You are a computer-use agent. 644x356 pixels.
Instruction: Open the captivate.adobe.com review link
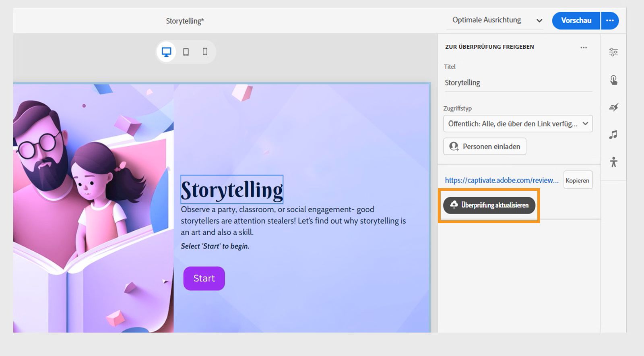tap(502, 180)
